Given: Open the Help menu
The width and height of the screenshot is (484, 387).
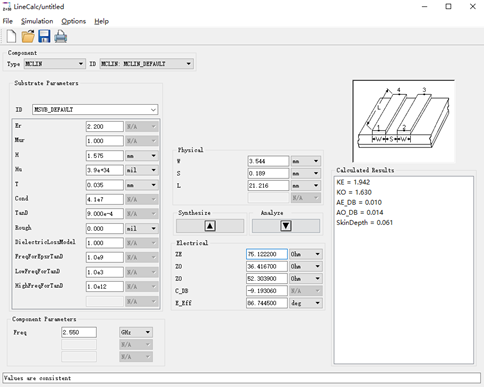Looking at the screenshot, I should 101,21.
